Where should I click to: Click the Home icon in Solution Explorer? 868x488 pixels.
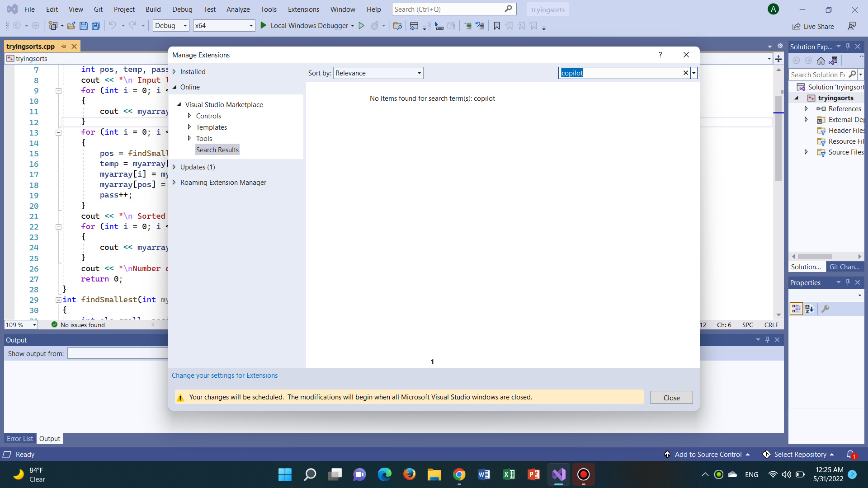(x=821, y=60)
